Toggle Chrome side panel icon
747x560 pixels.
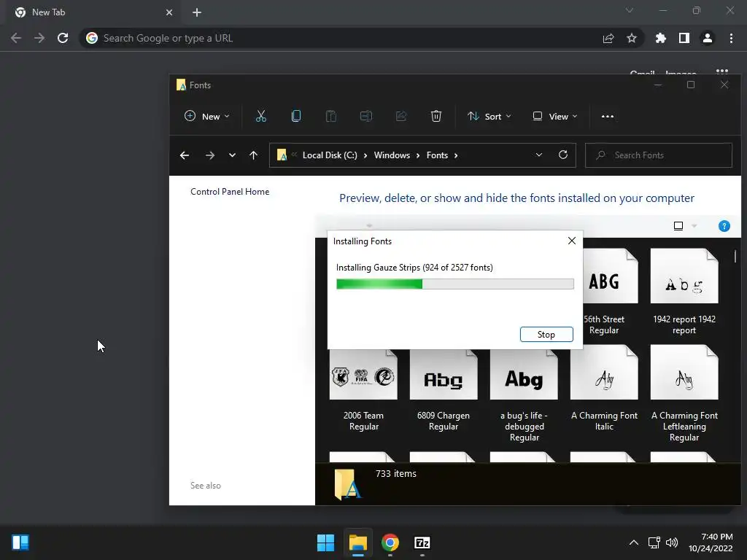pyautogui.click(x=684, y=38)
